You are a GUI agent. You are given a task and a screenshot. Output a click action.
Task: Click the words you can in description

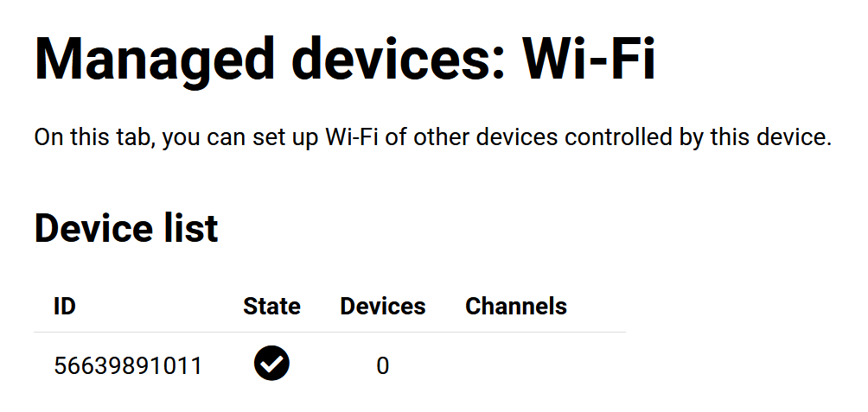pyautogui.click(x=205, y=139)
